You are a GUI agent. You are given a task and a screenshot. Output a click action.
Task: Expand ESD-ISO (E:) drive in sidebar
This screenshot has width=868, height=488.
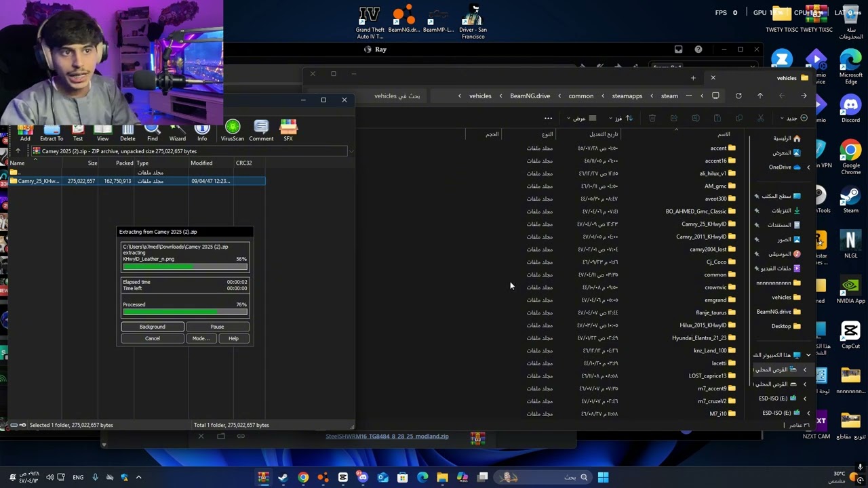[x=805, y=399]
